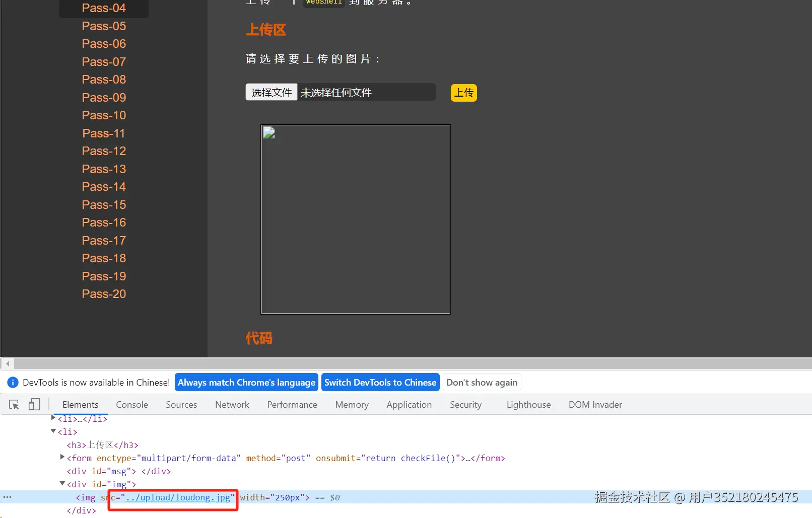Viewport: 812px width, 518px height.
Task: Open the Sources tab
Action: pyautogui.click(x=181, y=405)
